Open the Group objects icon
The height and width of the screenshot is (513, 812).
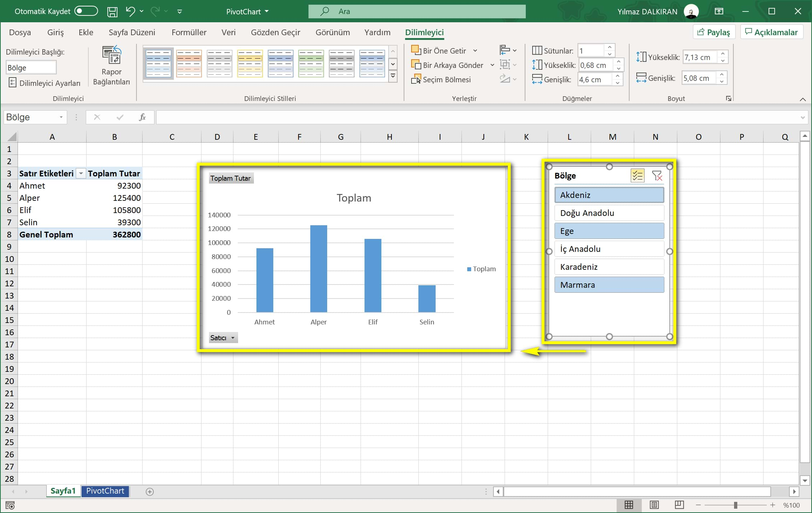[x=508, y=65]
